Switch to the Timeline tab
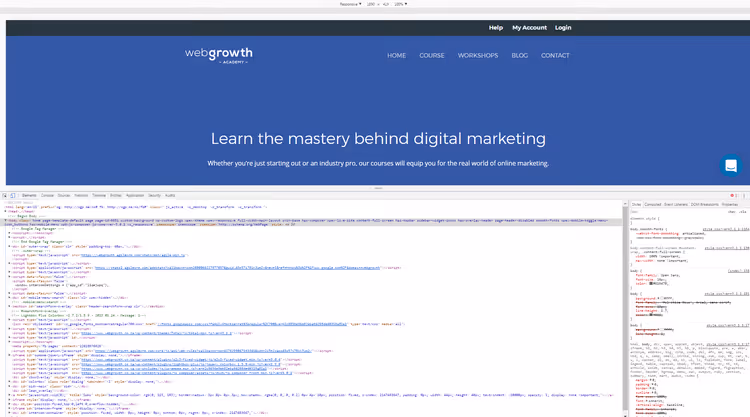 point(99,196)
